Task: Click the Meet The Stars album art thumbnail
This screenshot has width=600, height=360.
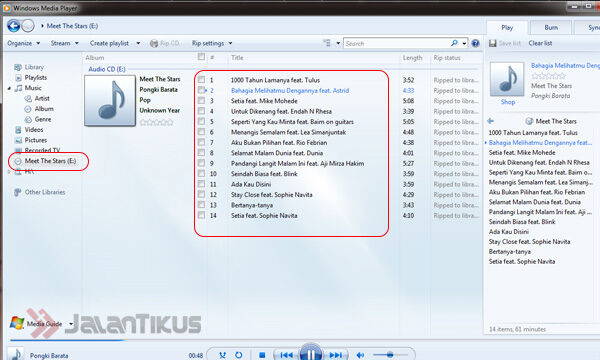Action: tap(110, 100)
